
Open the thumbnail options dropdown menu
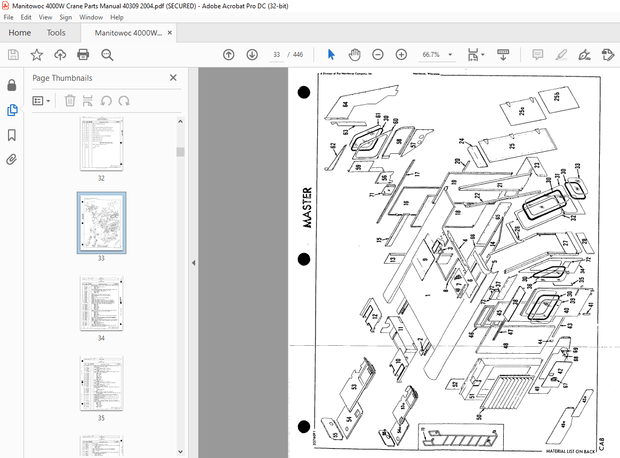[x=41, y=101]
